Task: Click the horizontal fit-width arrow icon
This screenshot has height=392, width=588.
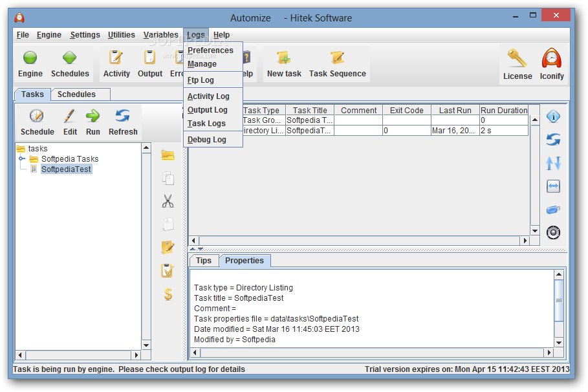Action: pos(553,186)
